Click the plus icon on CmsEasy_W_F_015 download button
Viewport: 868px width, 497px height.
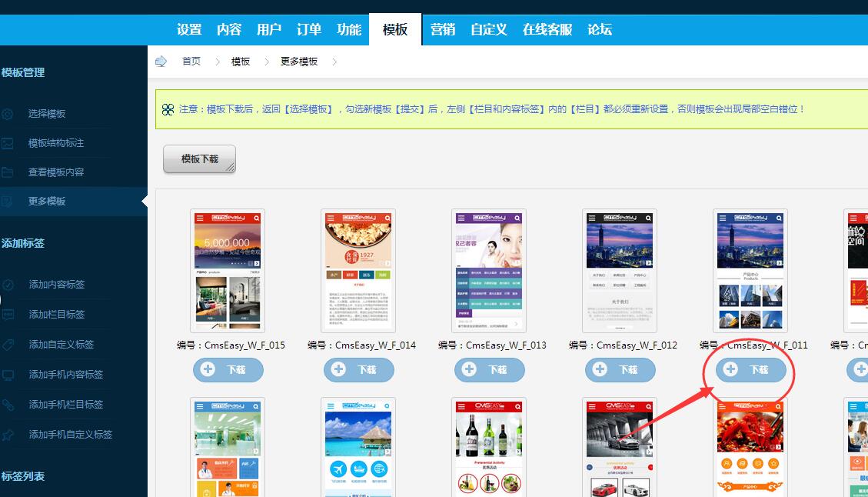tap(208, 370)
